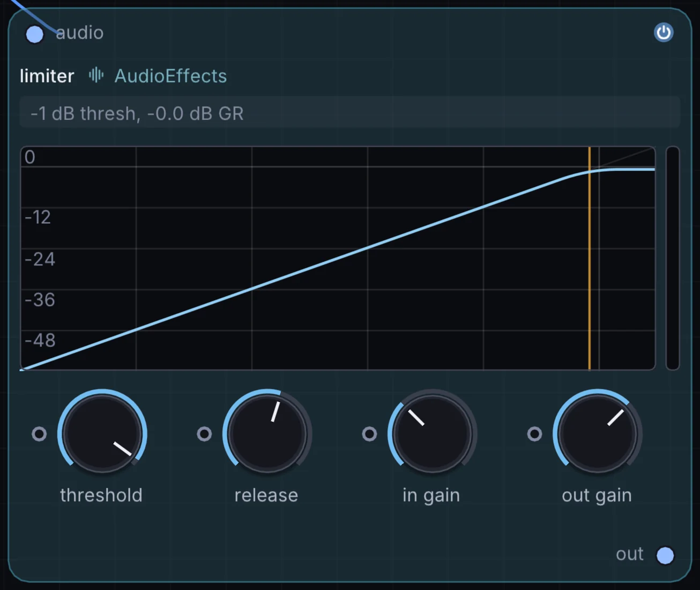
Task: Click the '-48' graph axis label
Action: point(40,340)
